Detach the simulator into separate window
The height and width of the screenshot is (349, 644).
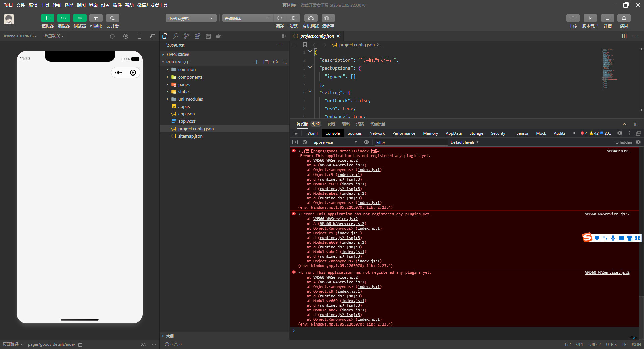click(153, 36)
